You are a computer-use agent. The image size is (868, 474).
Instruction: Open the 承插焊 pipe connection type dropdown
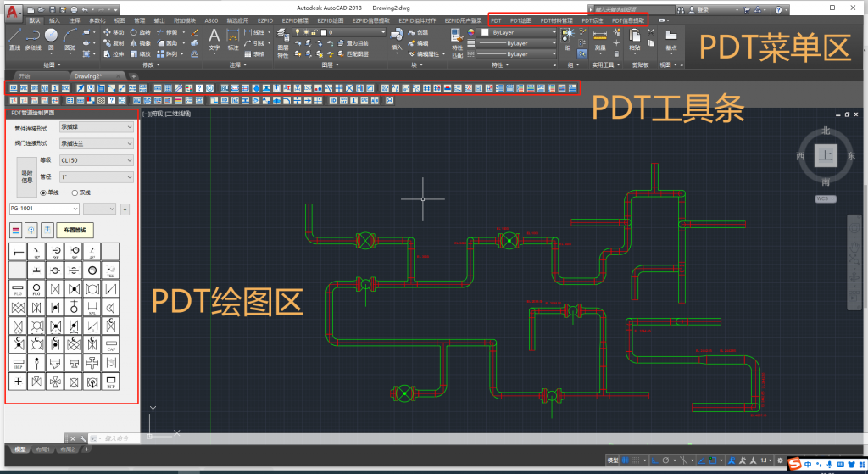click(x=96, y=127)
